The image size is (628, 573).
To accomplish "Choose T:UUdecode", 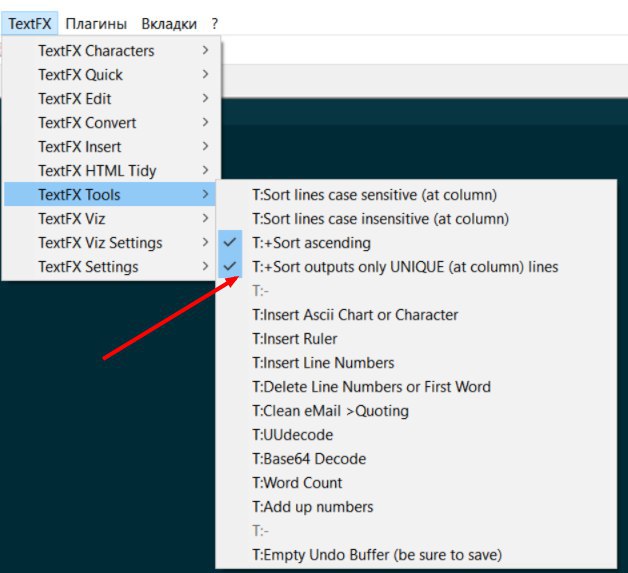I will [416, 435].
